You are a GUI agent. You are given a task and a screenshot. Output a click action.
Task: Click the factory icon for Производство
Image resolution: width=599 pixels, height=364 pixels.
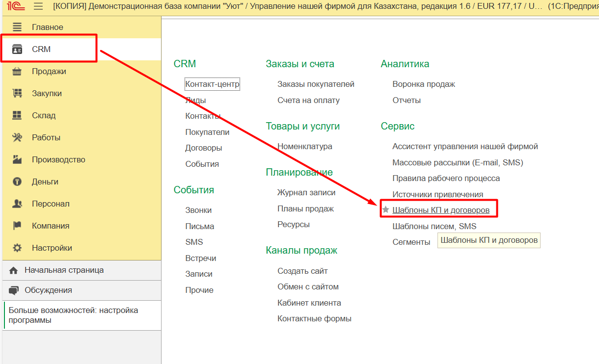point(17,160)
